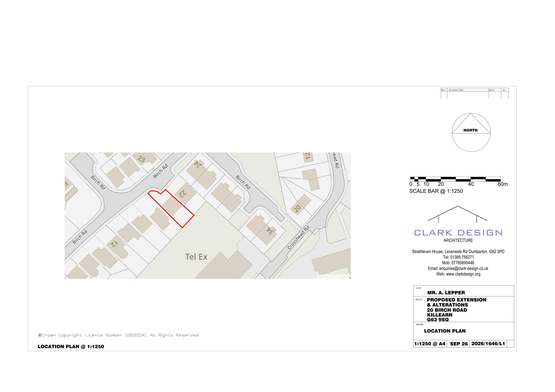The image size is (555, 392).
Task: Select the '20 BIRCH ROAD' address line
Action: click(x=447, y=310)
